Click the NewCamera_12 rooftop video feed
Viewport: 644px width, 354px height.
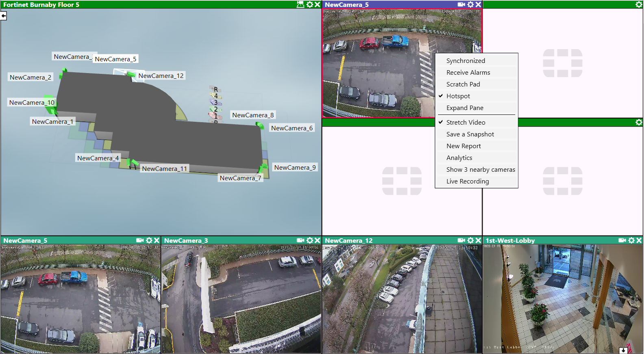[402, 299]
